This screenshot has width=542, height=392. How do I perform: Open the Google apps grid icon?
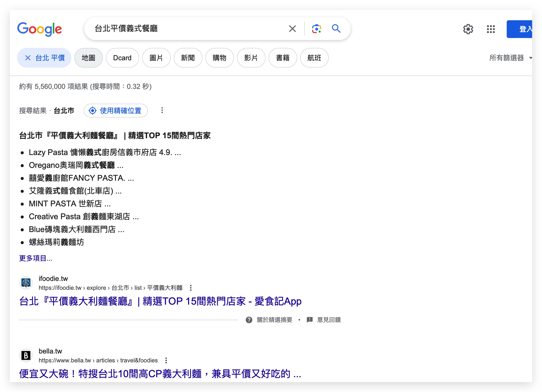tap(491, 29)
